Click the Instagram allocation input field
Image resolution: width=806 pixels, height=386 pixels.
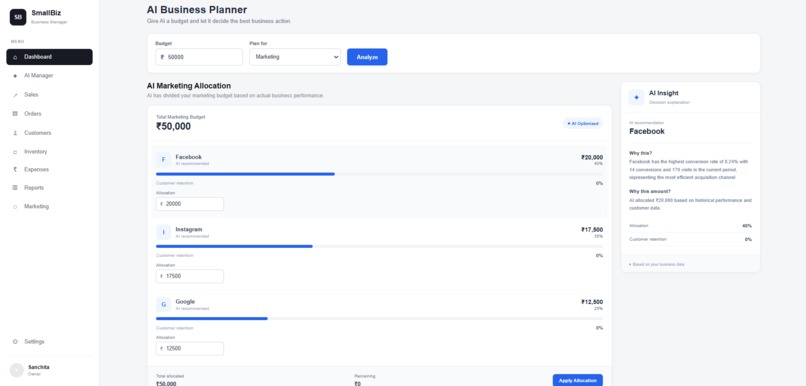tap(190, 276)
